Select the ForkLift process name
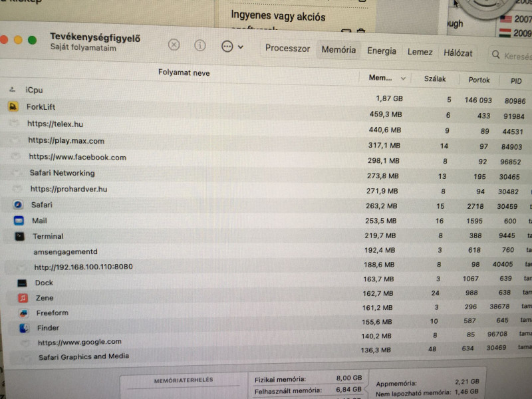532x399 pixels. tap(41, 107)
